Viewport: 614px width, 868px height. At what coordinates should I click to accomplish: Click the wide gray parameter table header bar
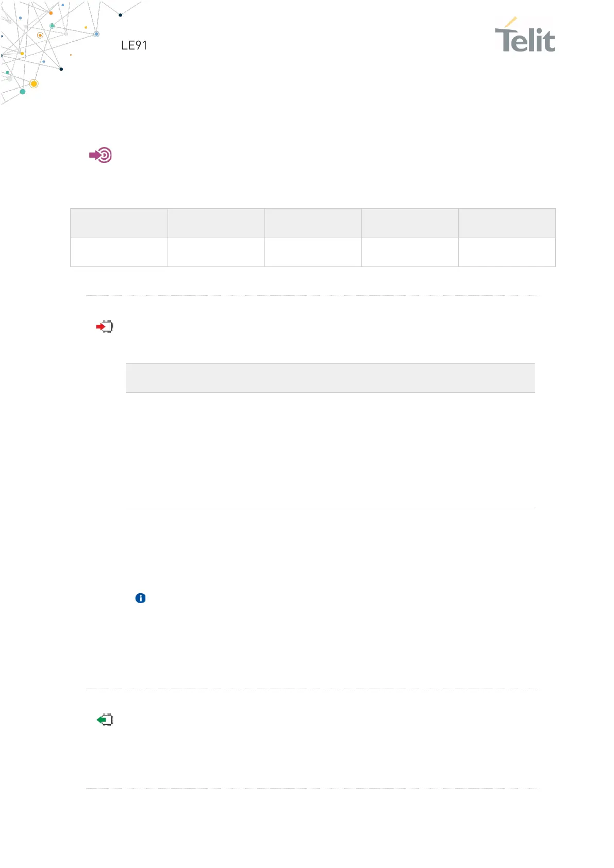[x=330, y=378]
